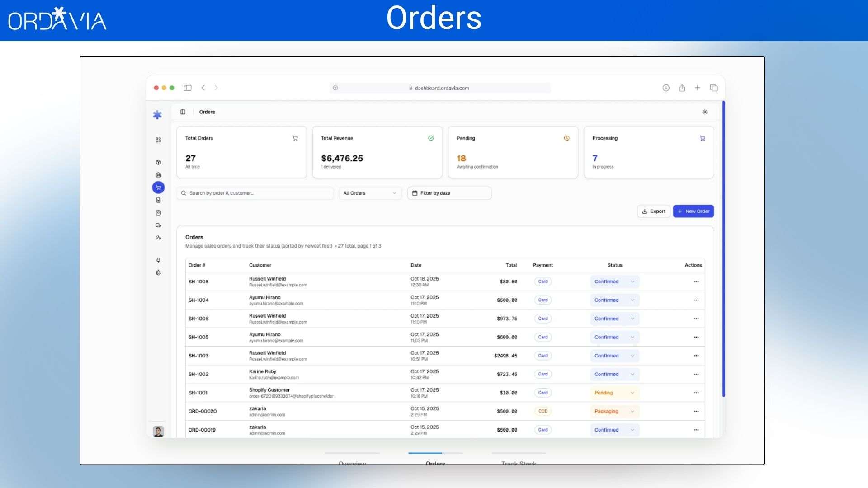This screenshot has height=488, width=868.
Task: Switch to the Track Stock tab
Action: click(518, 462)
